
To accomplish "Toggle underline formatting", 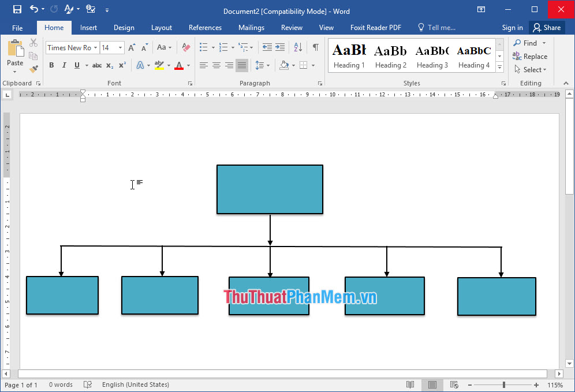I will pos(77,65).
